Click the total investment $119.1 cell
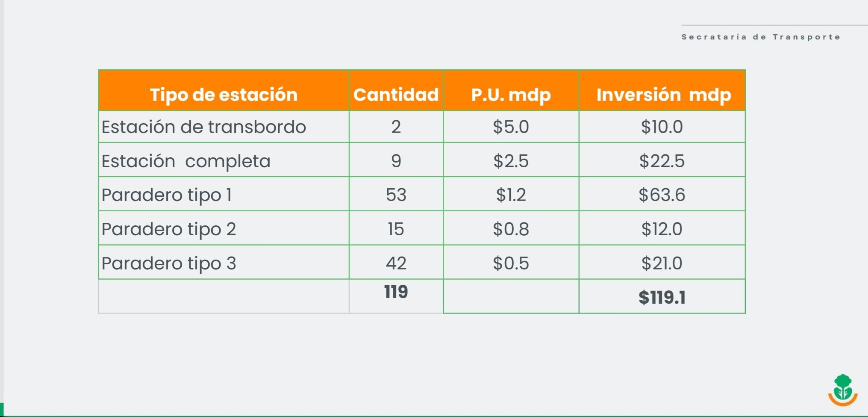 [x=662, y=297]
